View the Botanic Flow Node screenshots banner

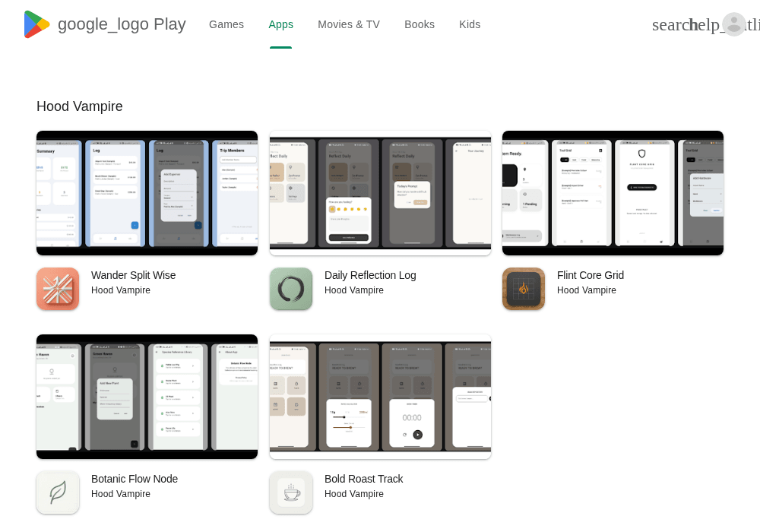[x=147, y=396]
